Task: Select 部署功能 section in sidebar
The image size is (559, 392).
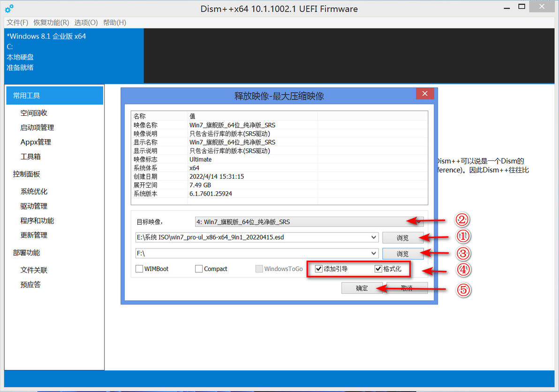Action: point(26,253)
